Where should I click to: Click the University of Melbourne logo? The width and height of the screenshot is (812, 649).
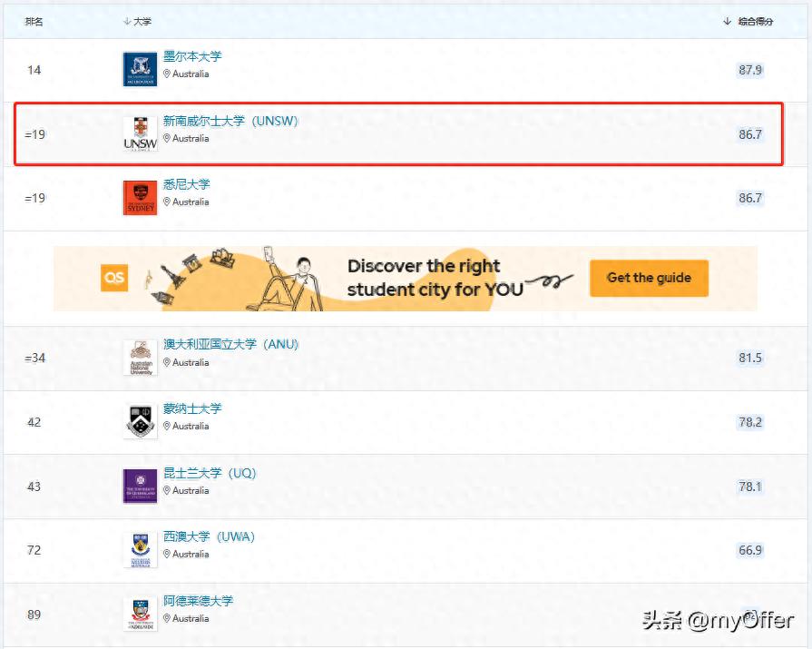(140, 69)
